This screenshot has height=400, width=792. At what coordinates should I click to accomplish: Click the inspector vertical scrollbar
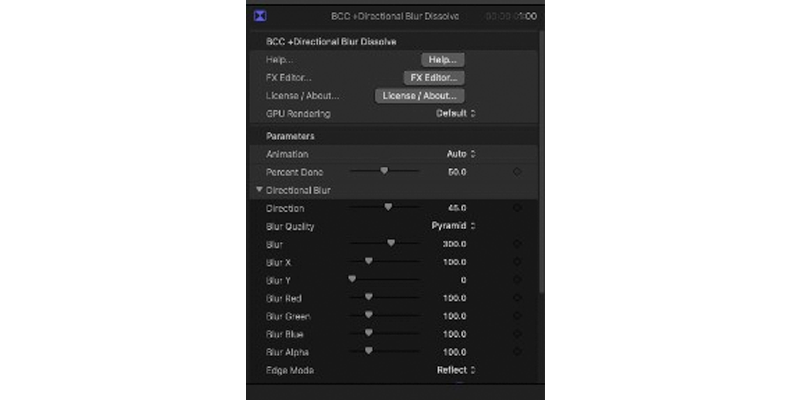click(x=541, y=162)
